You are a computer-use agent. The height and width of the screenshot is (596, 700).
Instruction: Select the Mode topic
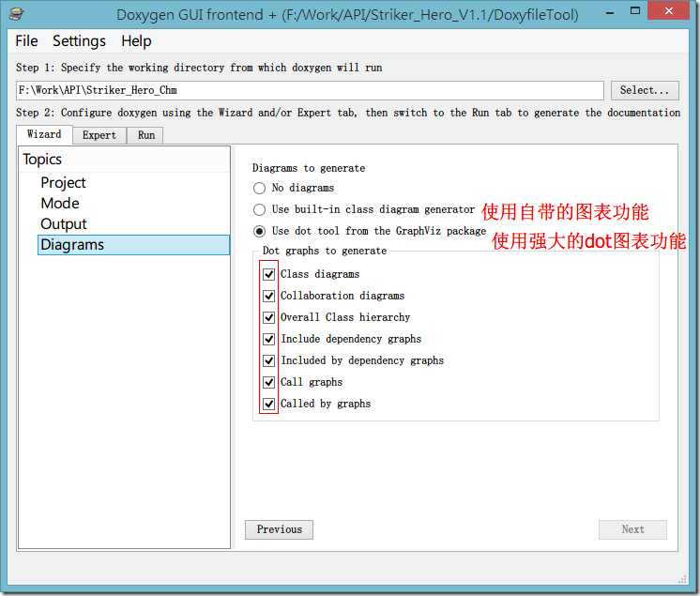[x=60, y=203]
